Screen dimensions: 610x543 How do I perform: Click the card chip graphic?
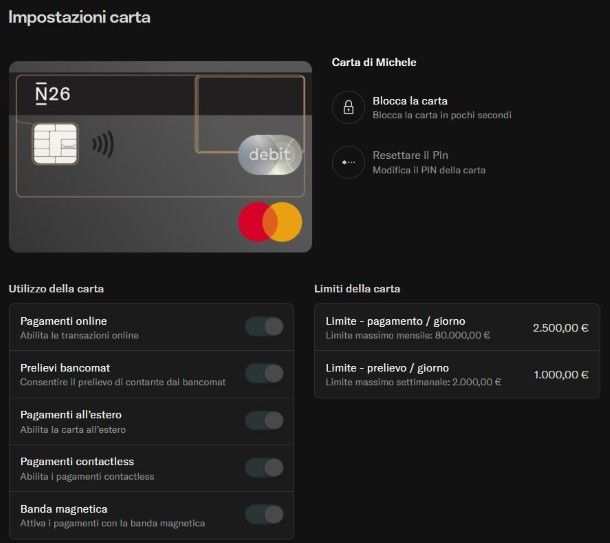pos(55,144)
